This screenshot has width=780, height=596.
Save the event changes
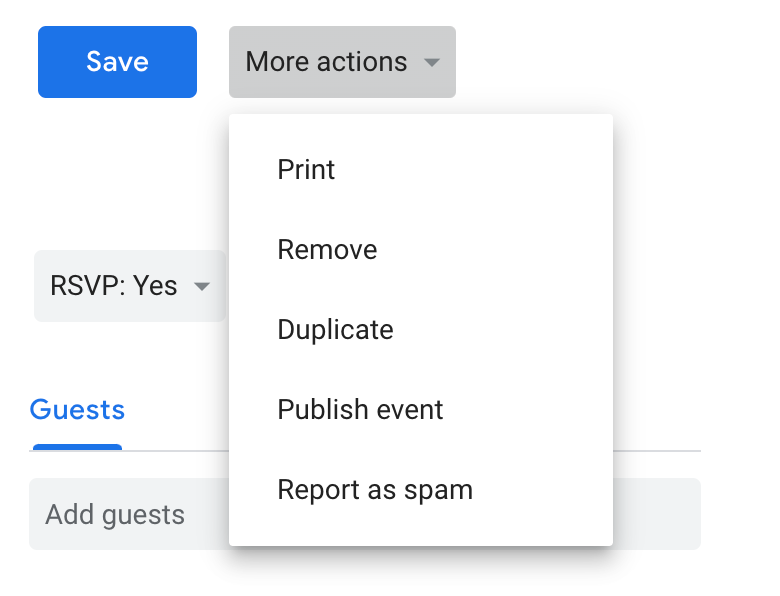pos(117,62)
